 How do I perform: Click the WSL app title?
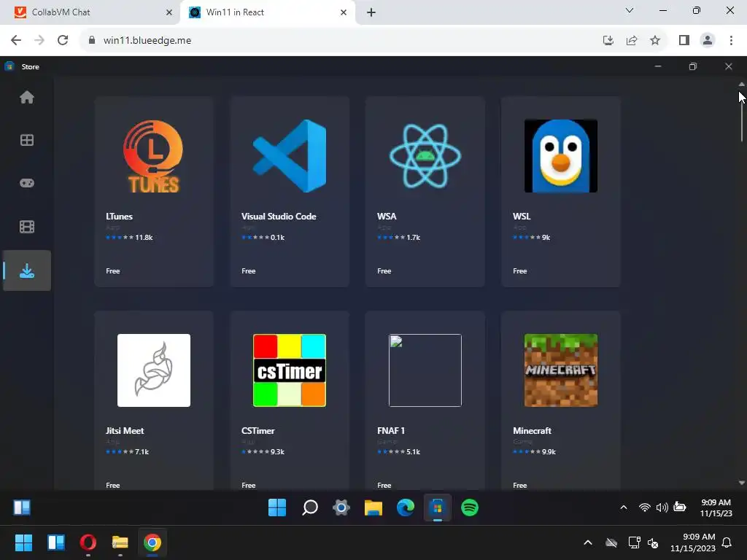(522, 216)
